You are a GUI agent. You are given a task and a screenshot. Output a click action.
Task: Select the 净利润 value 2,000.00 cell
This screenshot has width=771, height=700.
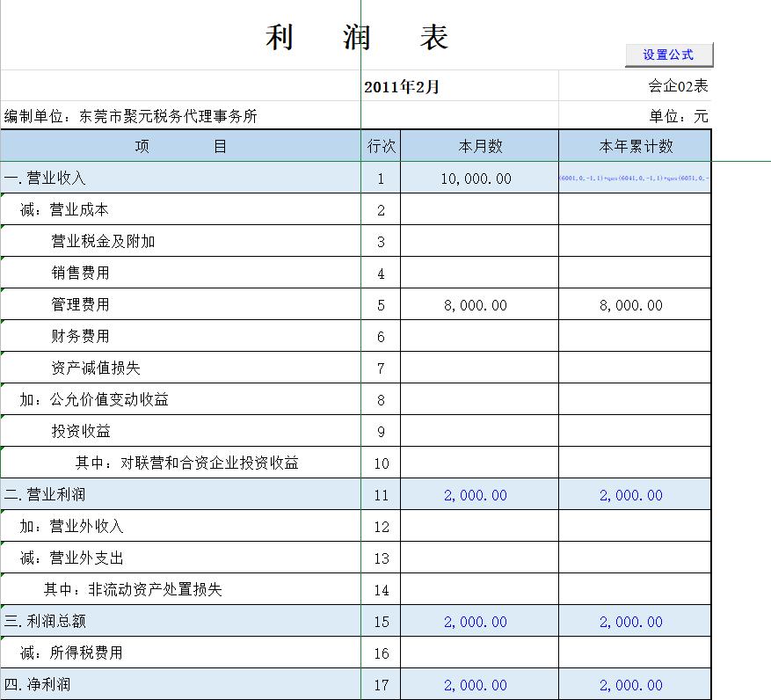[x=478, y=683]
